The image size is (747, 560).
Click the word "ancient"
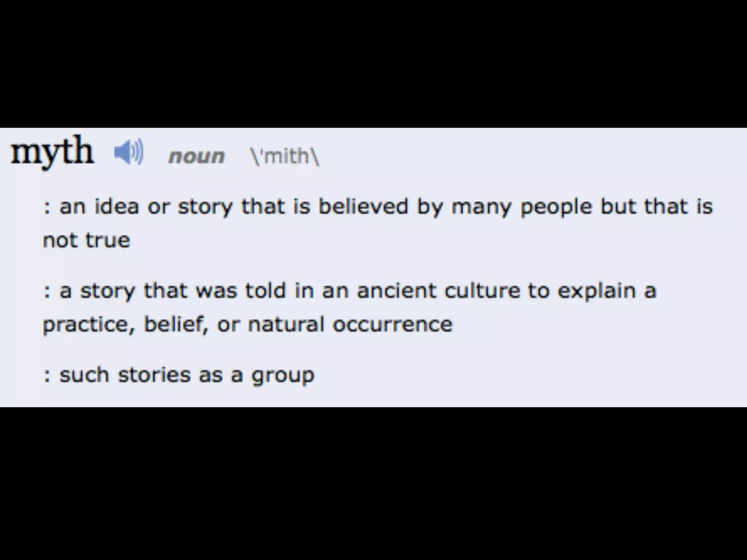coord(396,291)
